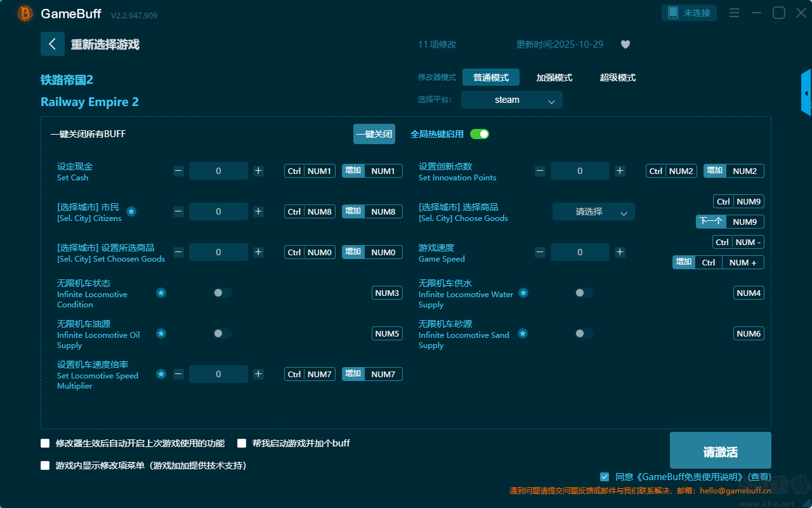The image size is (812, 508).
Task: Open the steam platform dropdown
Action: (x=512, y=100)
